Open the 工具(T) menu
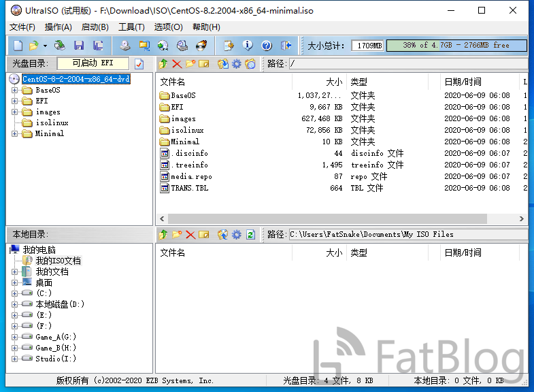Viewport: 534px width, 392px height. click(131, 27)
